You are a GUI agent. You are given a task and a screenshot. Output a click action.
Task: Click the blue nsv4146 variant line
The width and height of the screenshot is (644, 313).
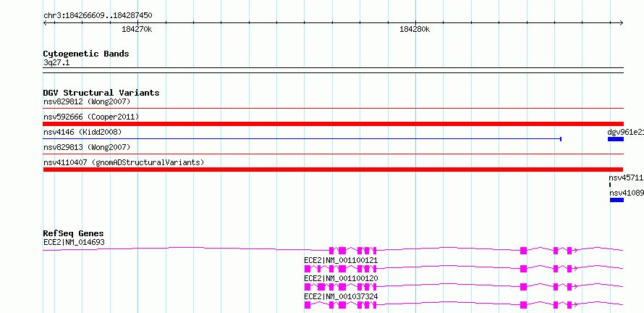[x=302, y=139]
